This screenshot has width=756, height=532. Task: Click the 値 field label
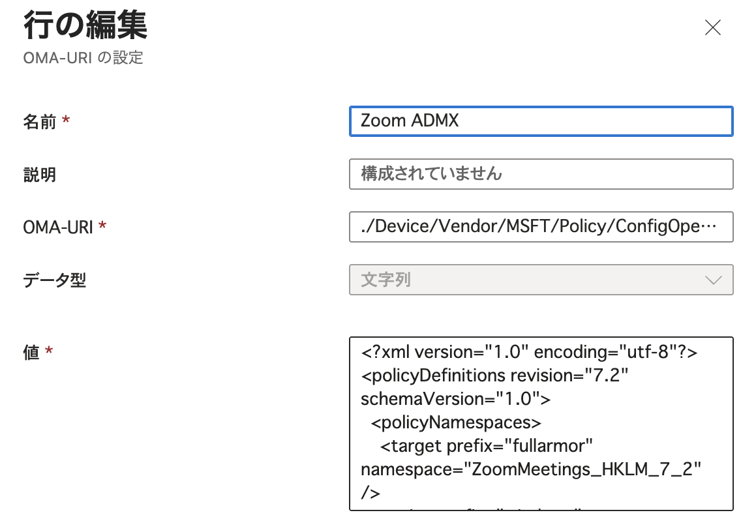coord(31,352)
